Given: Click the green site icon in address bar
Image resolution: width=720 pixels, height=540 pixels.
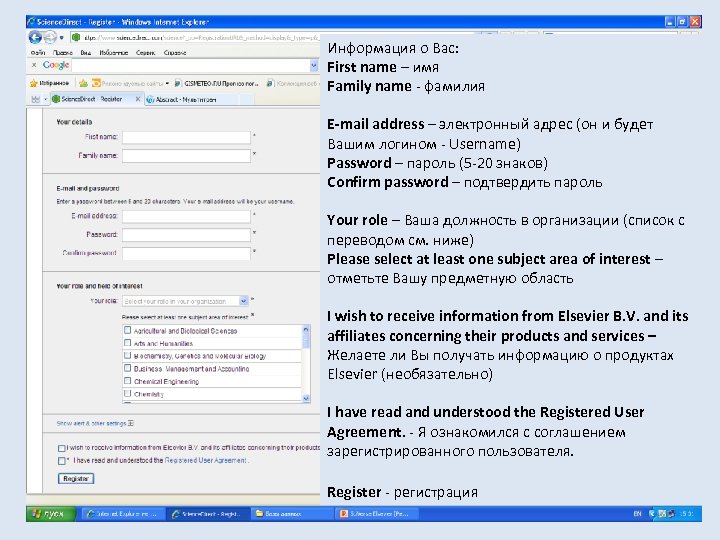Looking at the screenshot, I should click(x=76, y=38).
